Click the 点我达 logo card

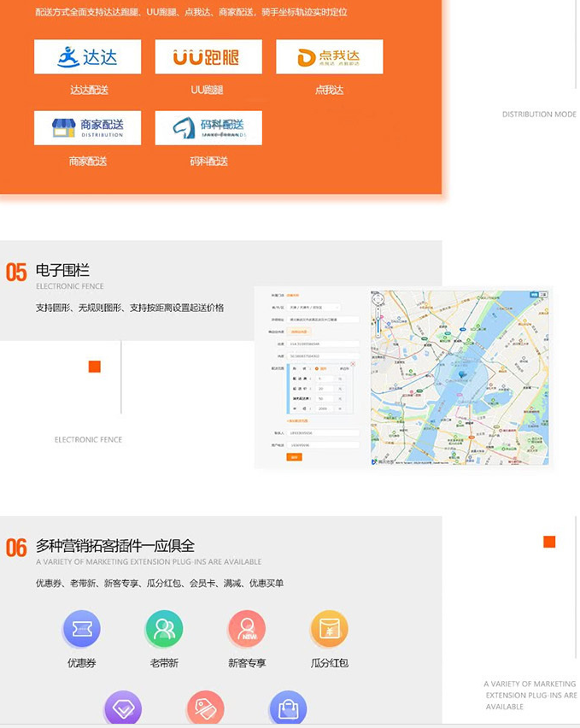(x=330, y=56)
